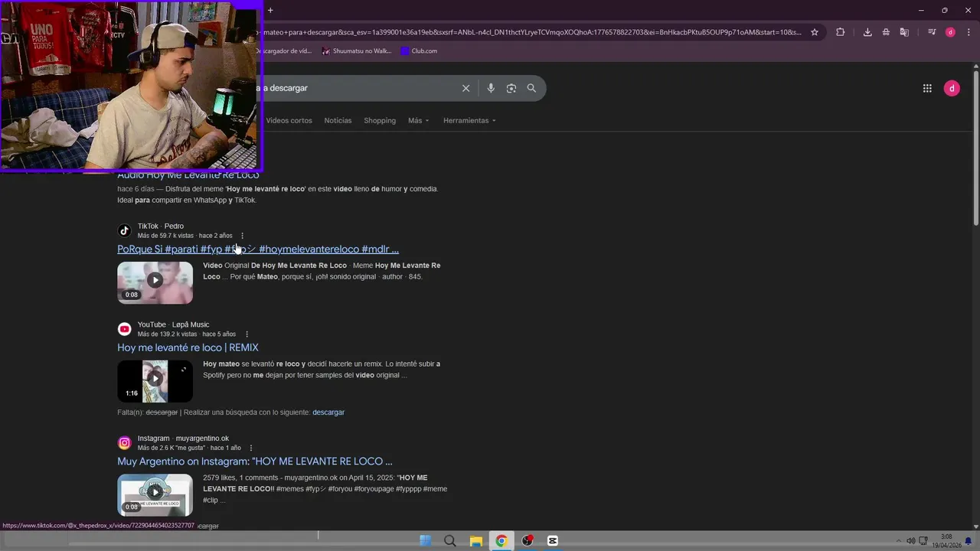Expand the Más search filter dropdown
This screenshot has height=551, width=980.
419,120
